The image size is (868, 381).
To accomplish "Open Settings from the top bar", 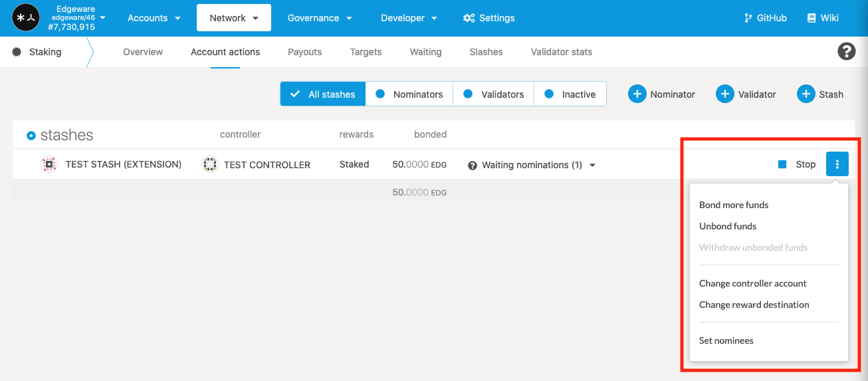I will click(x=488, y=18).
